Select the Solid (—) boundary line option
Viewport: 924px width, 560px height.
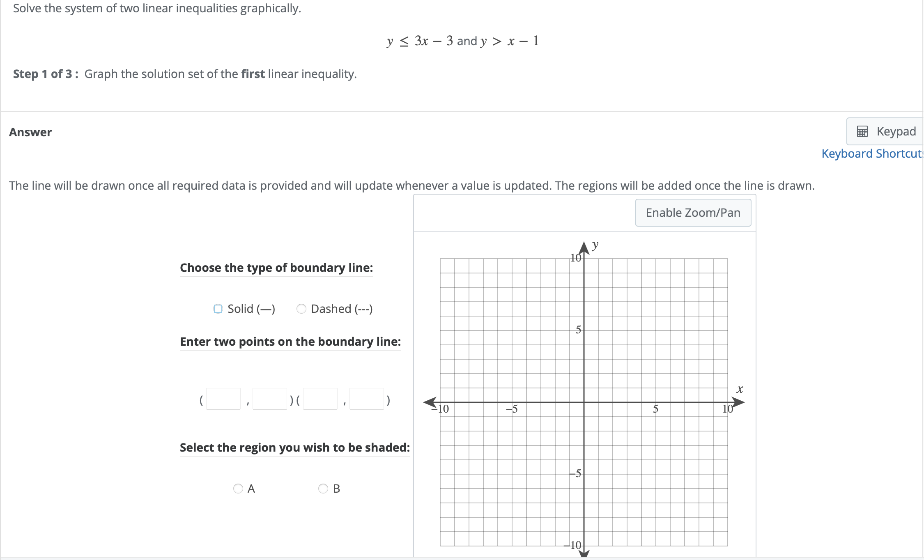218,309
